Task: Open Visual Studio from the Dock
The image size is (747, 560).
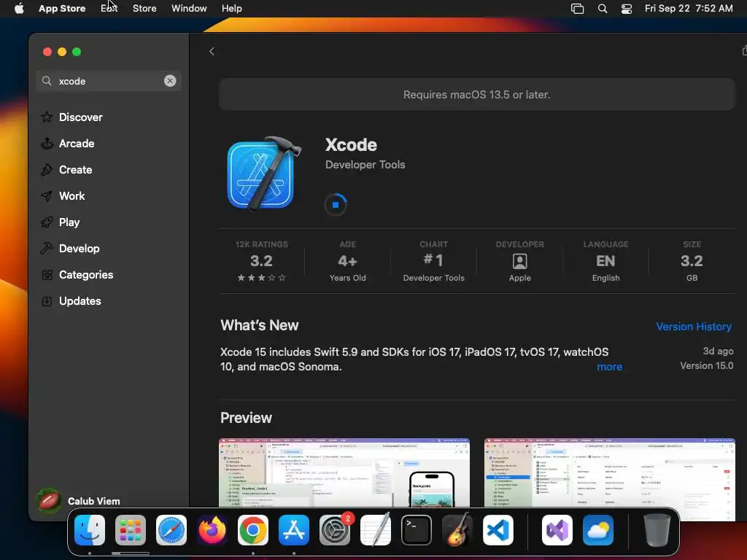Action: coord(557,530)
